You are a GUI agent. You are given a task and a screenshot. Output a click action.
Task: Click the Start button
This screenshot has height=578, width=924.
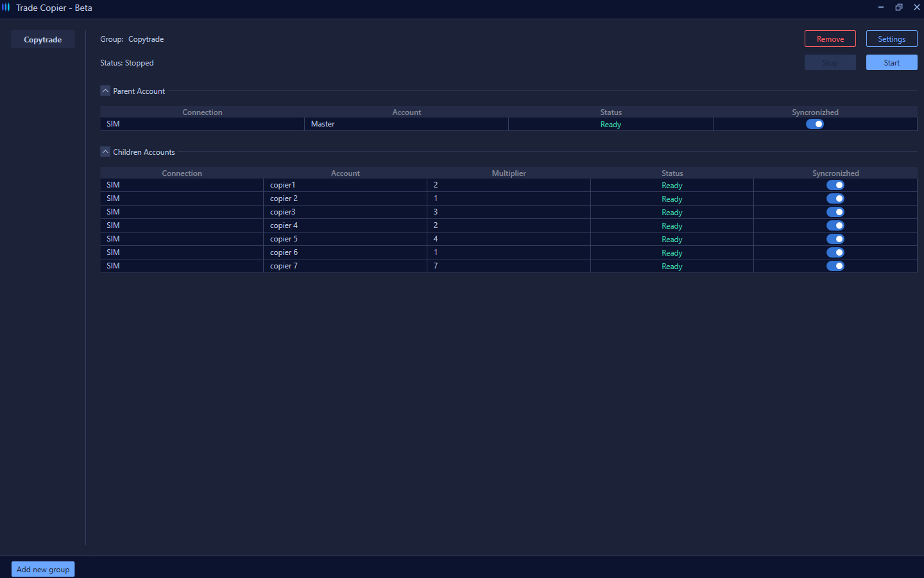891,63
